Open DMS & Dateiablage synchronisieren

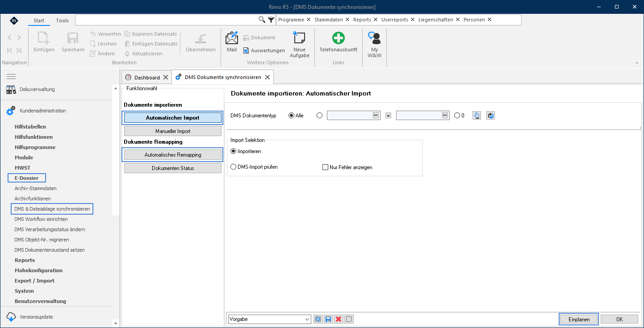click(x=52, y=209)
